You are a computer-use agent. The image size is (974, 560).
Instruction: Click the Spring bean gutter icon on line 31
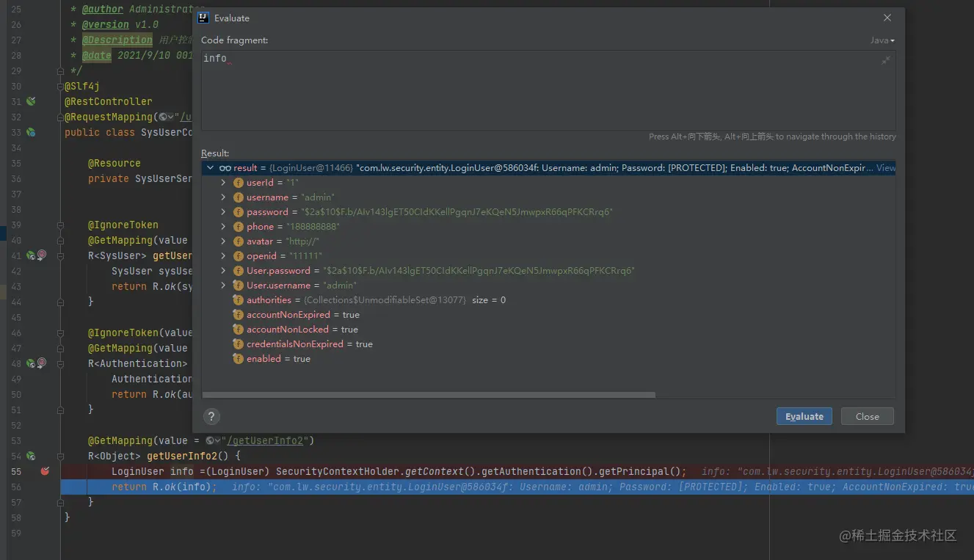[31, 101]
